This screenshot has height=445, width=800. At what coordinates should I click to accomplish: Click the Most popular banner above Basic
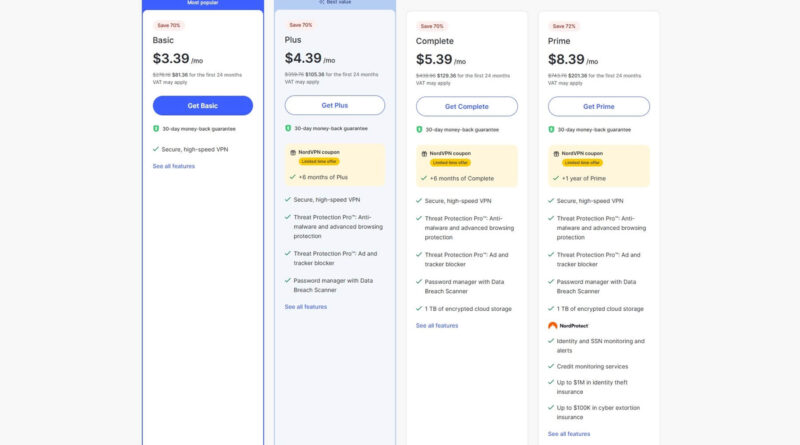coord(203,3)
